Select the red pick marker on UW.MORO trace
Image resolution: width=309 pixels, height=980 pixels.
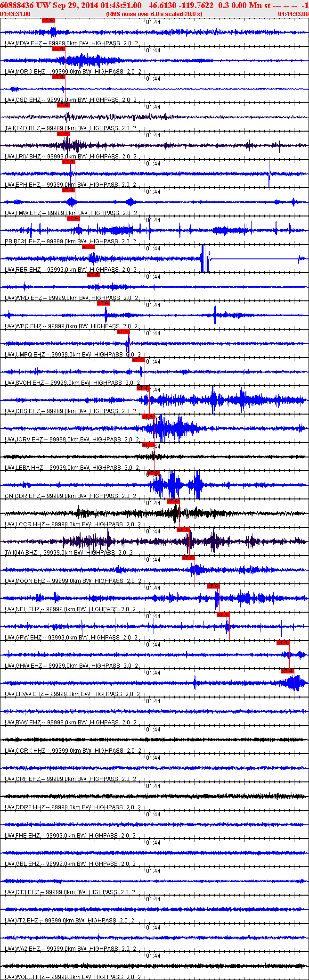58,49
